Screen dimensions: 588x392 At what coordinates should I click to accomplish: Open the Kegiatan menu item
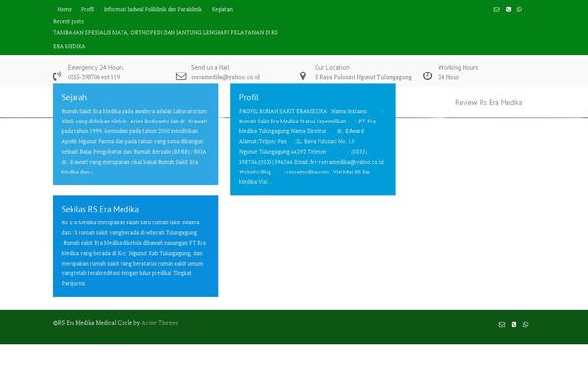coord(222,9)
